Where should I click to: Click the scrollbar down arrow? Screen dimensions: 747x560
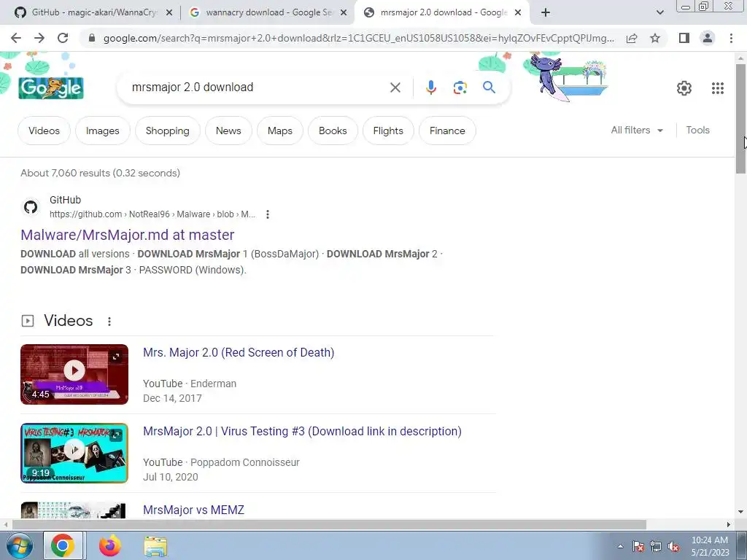click(740, 512)
